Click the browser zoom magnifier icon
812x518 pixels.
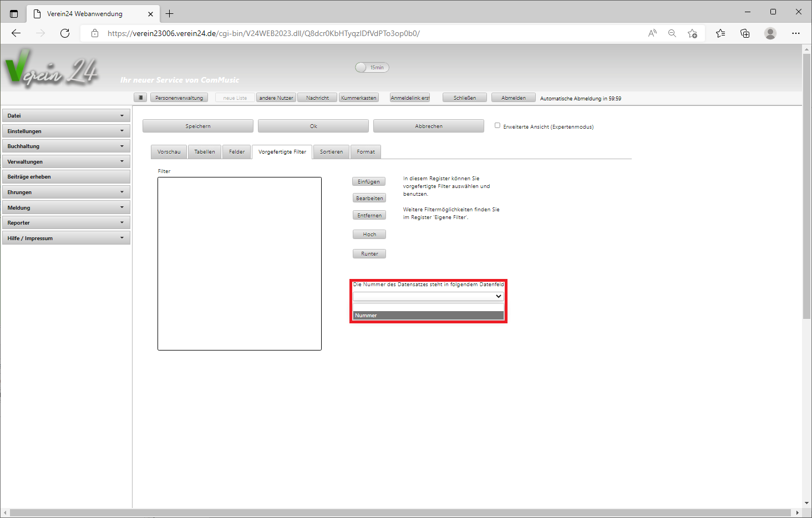672,33
